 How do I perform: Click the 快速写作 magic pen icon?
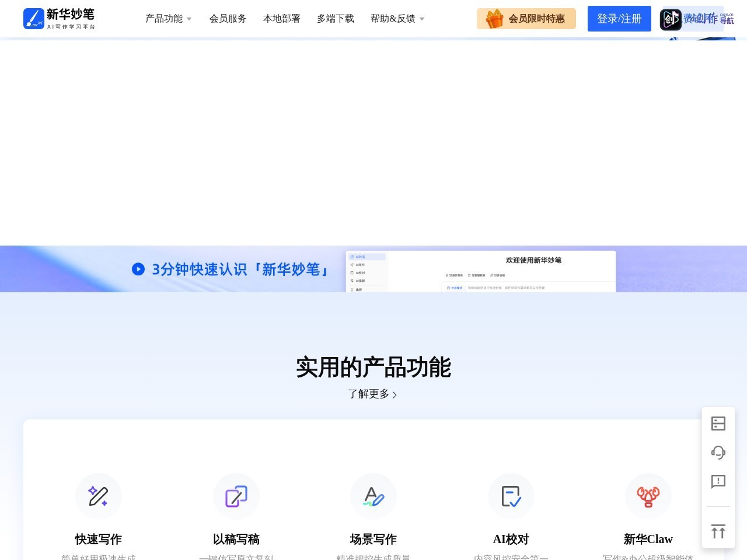[x=99, y=496]
